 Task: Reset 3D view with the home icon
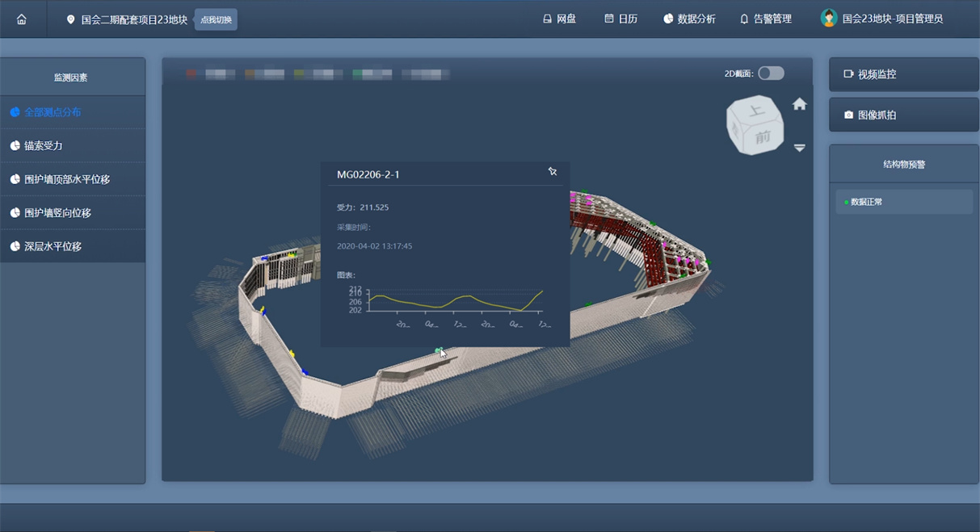click(x=799, y=104)
